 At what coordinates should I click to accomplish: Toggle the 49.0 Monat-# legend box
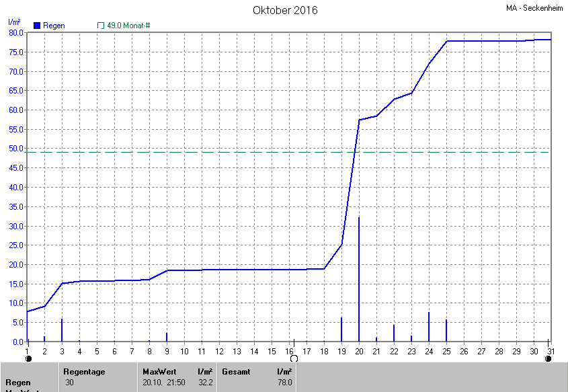tap(102, 26)
